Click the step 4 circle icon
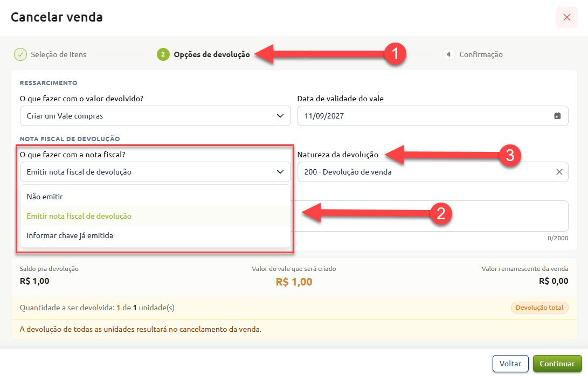The width and height of the screenshot is (588, 376). point(448,54)
